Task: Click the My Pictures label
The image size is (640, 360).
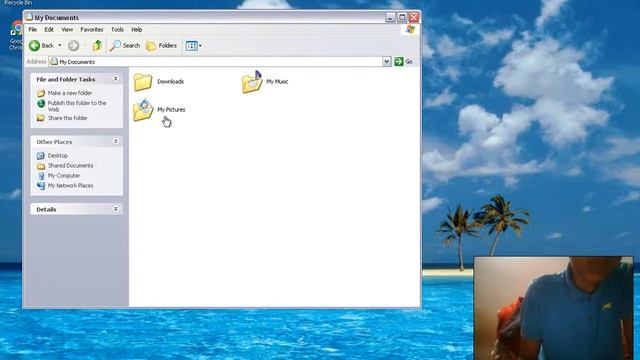Action: point(171,110)
